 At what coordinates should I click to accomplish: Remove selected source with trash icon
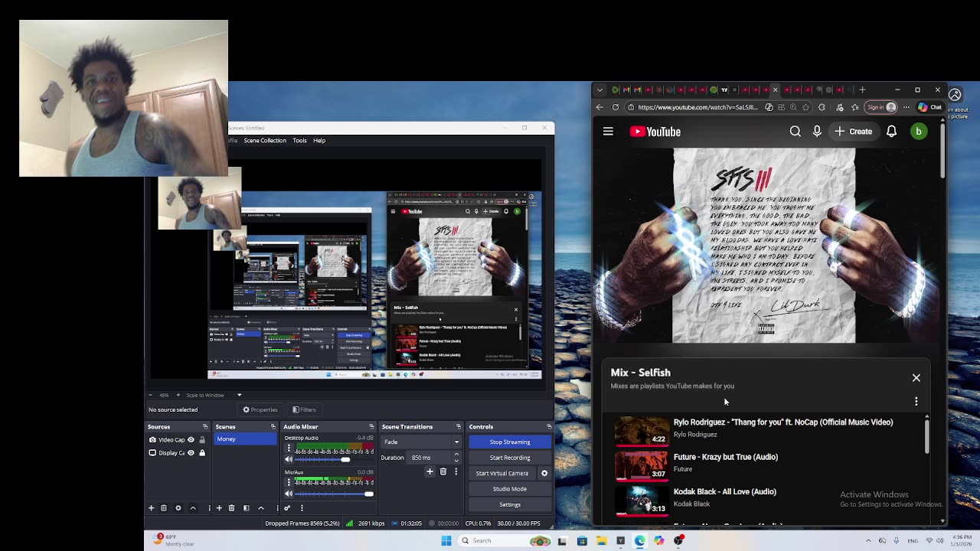click(164, 508)
